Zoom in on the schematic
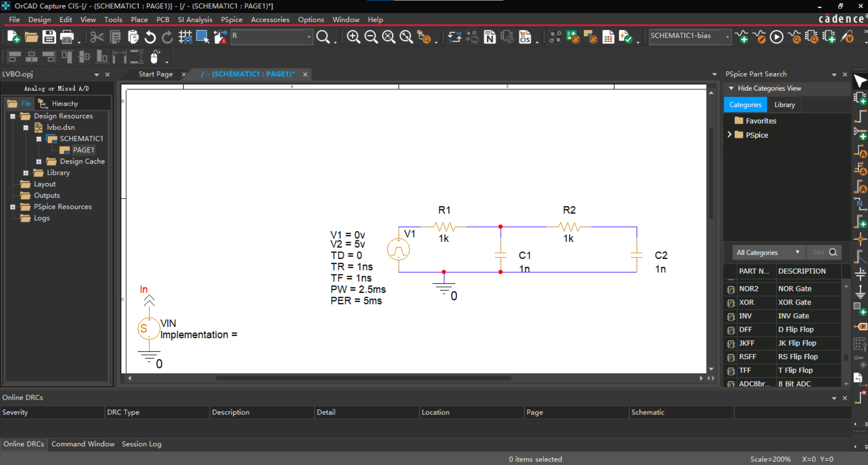 [x=353, y=37]
